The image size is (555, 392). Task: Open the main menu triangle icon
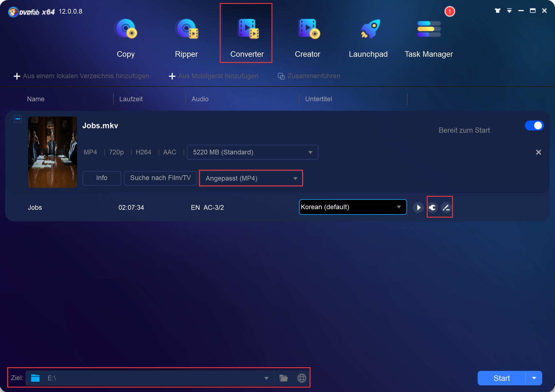pyautogui.click(x=509, y=11)
